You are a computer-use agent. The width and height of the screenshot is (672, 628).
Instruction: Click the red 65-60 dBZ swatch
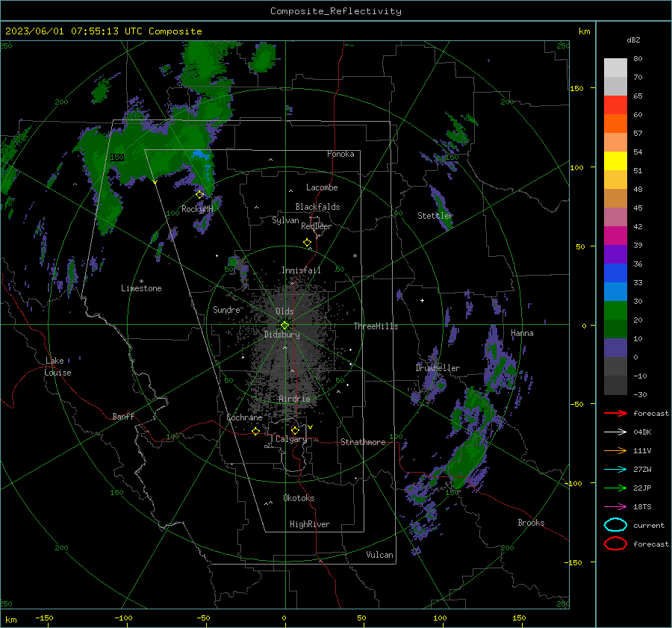[x=615, y=105]
